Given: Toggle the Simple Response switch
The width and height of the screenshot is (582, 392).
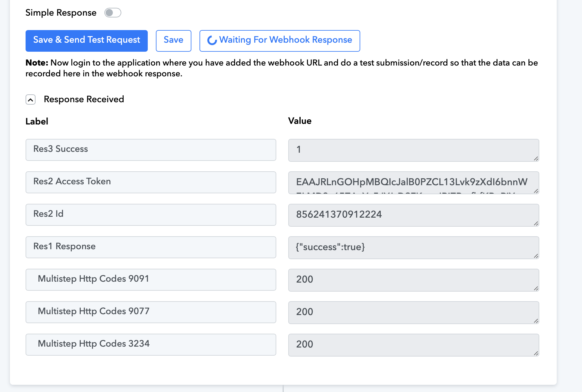Looking at the screenshot, I should (113, 13).
